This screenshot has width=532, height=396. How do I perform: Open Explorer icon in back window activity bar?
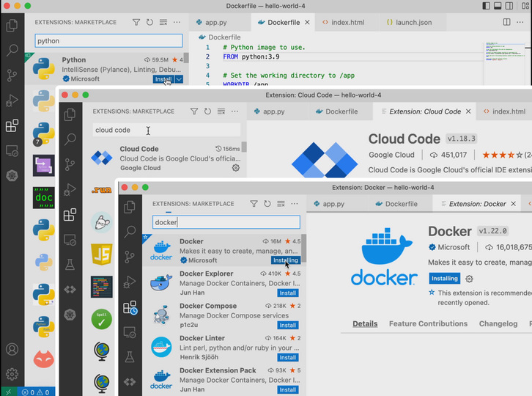point(12,25)
